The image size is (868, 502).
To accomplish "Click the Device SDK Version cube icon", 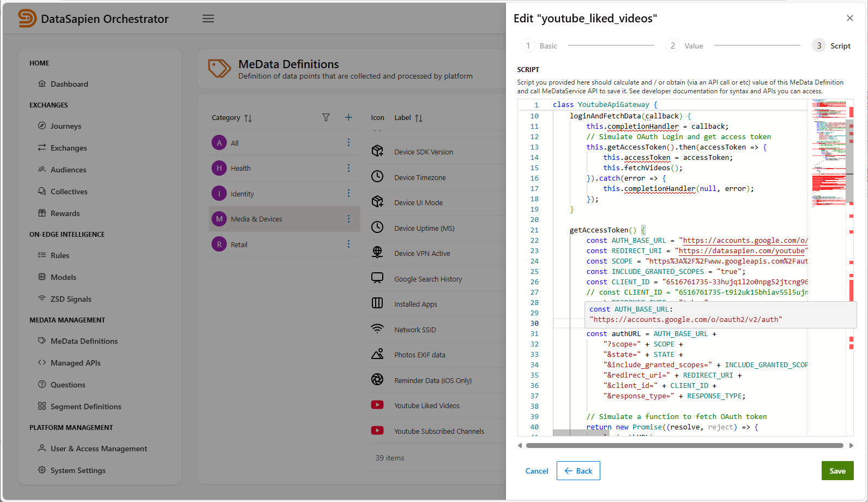I will pyautogui.click(x=377, y=151).
